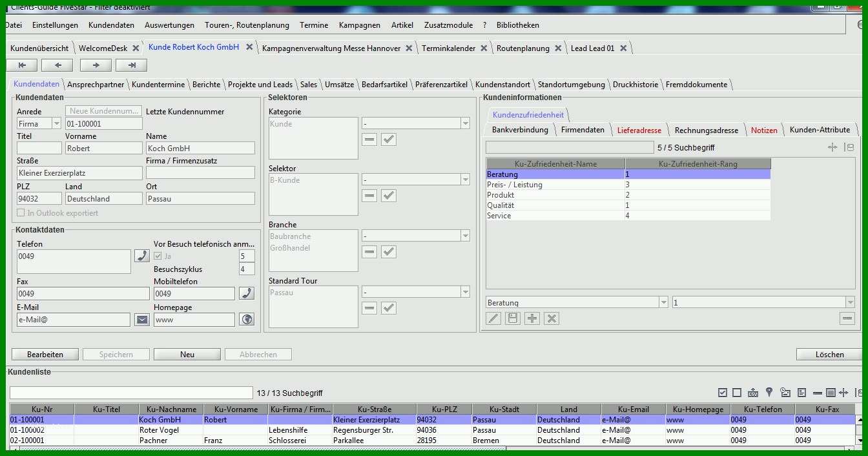Click deselect-all empty box icon in Kundenliste
The width and height of the screenshot is (868, 456).
click(737, 393)
